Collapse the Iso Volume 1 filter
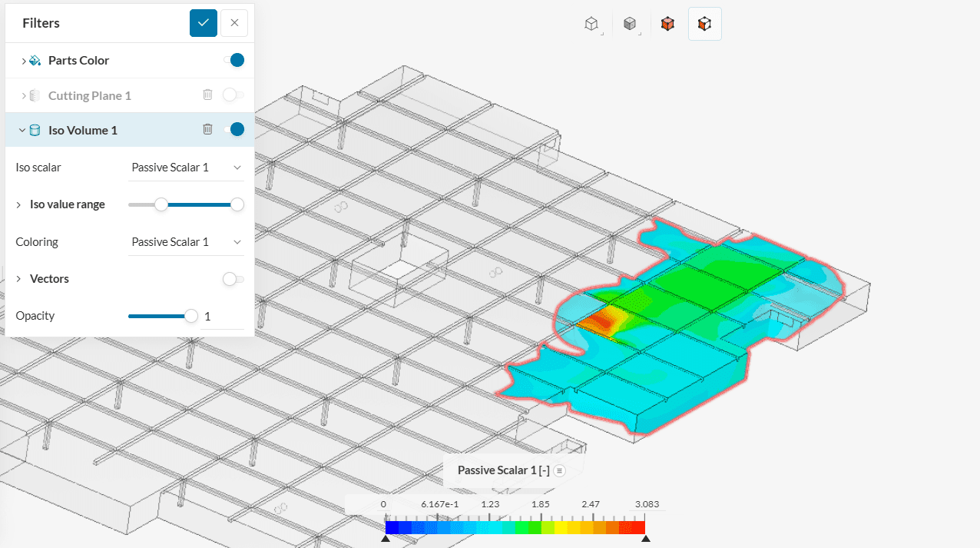This screenshot has height=548, width=980. pos(22,130)
